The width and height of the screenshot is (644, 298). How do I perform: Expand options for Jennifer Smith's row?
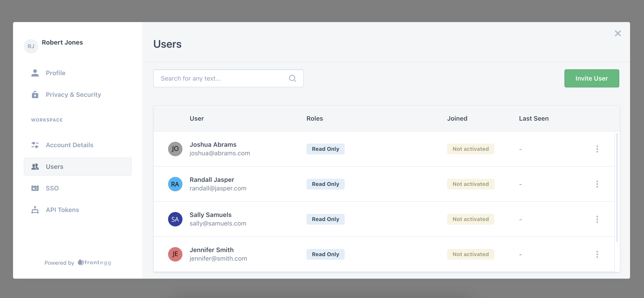597,254
